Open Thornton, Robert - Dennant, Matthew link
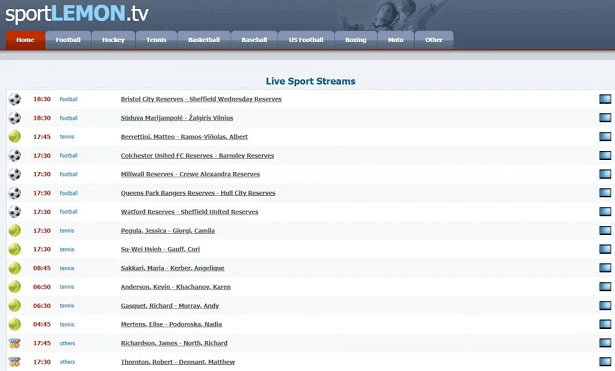Viewport: 615px width, 371px height. click(x=178, y=362)
